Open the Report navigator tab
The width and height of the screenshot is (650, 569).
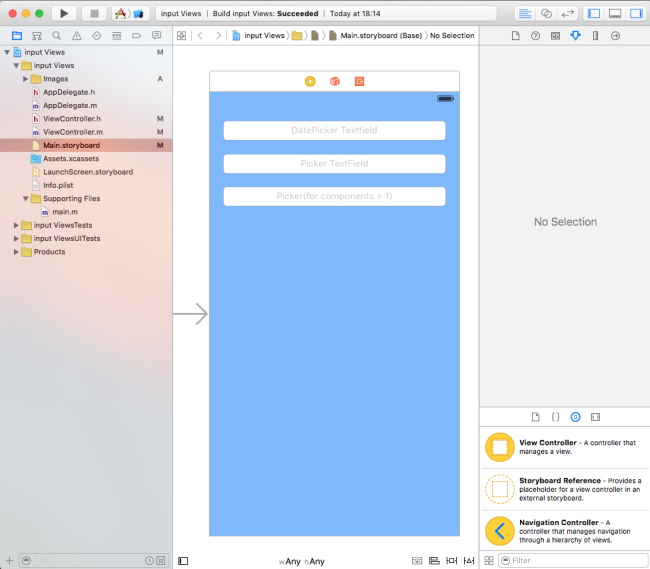156,36
